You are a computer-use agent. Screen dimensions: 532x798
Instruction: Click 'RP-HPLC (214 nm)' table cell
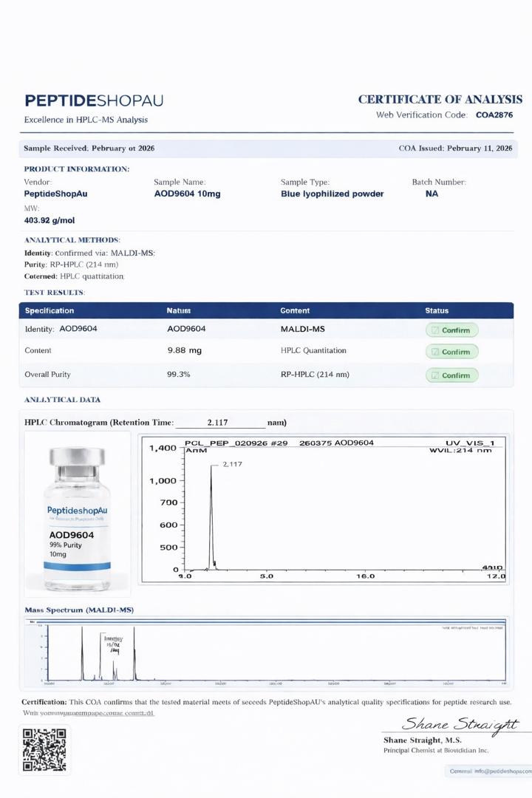(315, 374)
